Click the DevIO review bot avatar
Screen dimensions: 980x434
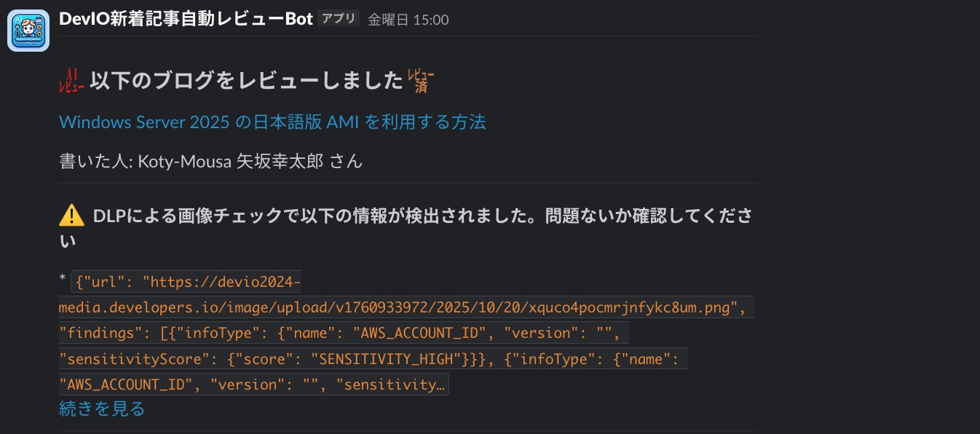[x=28, y=31]
